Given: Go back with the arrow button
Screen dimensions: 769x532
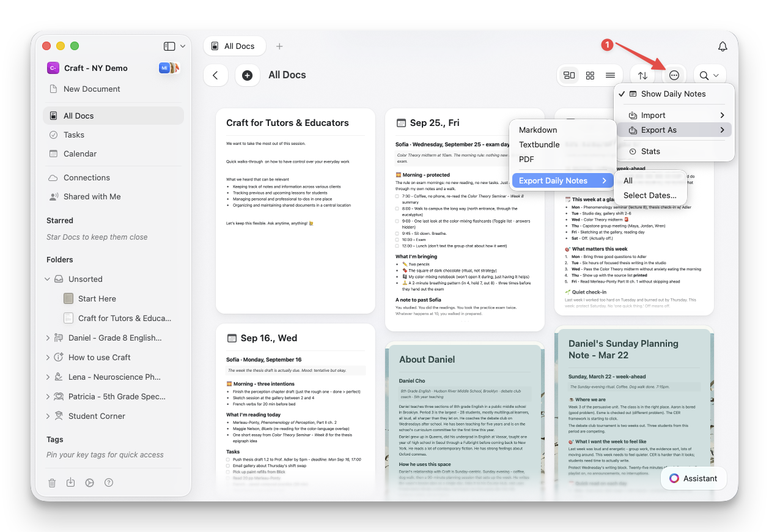Looking at the screenshot, I should pos(215,75).
